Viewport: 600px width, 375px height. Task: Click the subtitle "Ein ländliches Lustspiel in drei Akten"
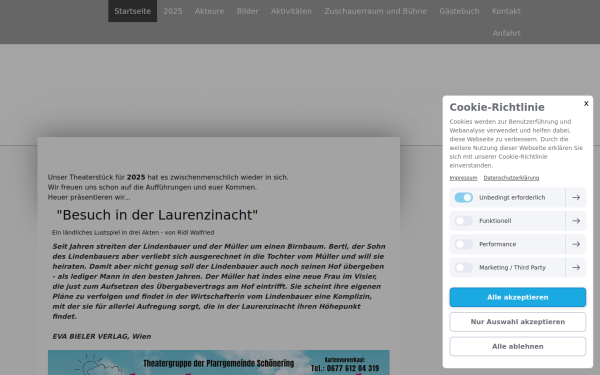point(105,232)
